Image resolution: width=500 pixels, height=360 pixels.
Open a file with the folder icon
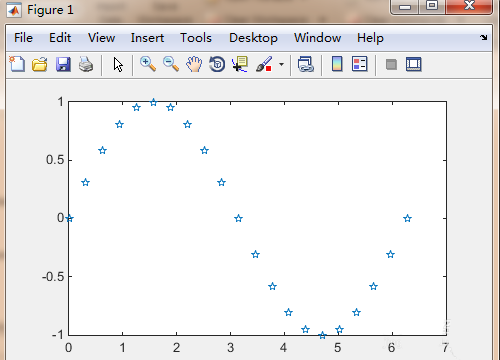pyautogui.click(x=40, y=64)
